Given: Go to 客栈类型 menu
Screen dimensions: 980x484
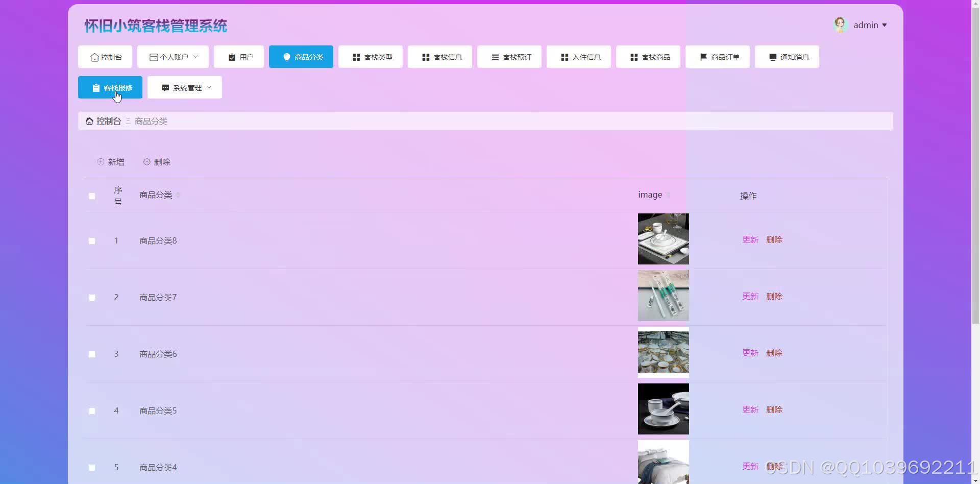Looking at the screenshot, I should (371, 57).
